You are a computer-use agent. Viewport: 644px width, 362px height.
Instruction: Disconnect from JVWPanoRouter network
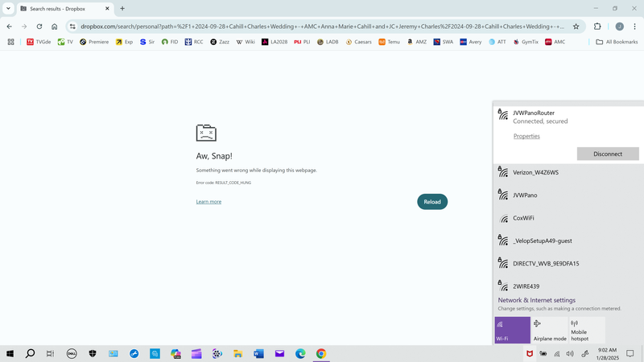[608, 154]
